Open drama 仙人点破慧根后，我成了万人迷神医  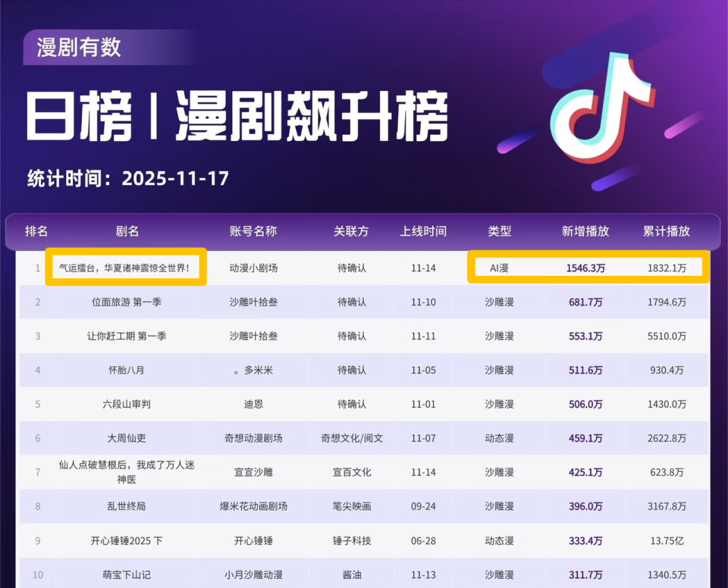pyautogui.click(x=127, y=472)
